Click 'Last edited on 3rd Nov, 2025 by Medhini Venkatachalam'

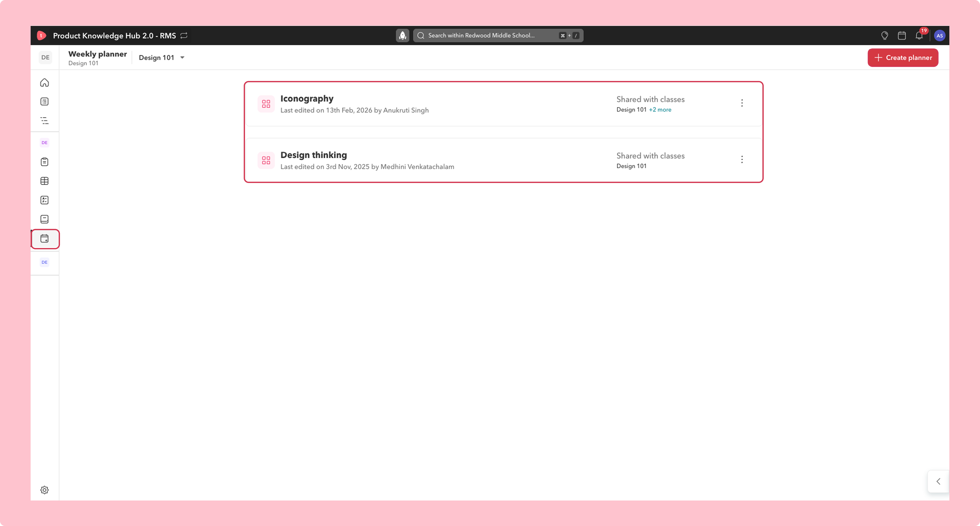click(367, 167)
